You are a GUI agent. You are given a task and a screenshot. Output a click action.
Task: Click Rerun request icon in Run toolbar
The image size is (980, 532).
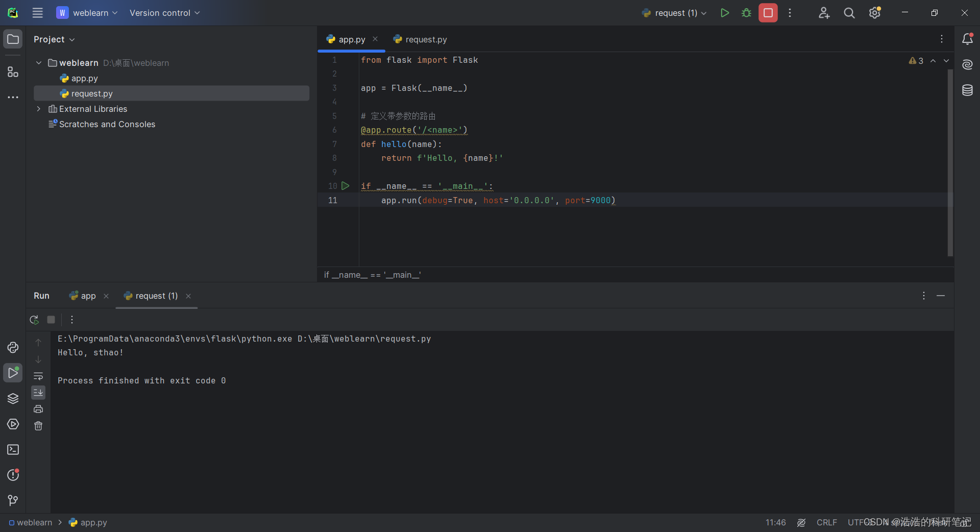[x=34, y=320]
